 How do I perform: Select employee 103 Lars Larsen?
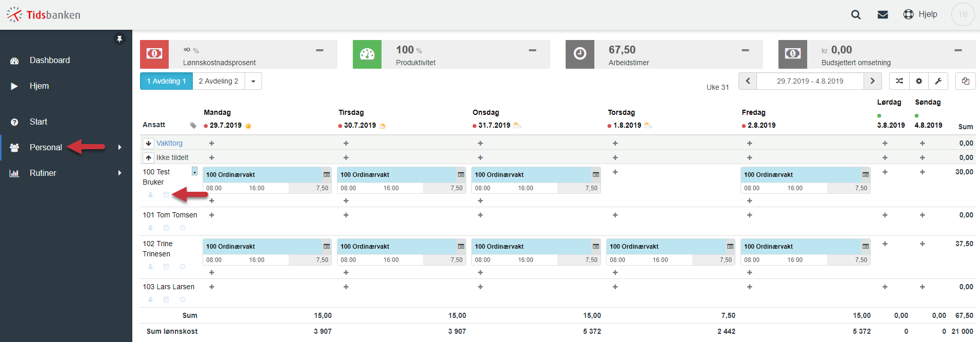pos(169,287)
